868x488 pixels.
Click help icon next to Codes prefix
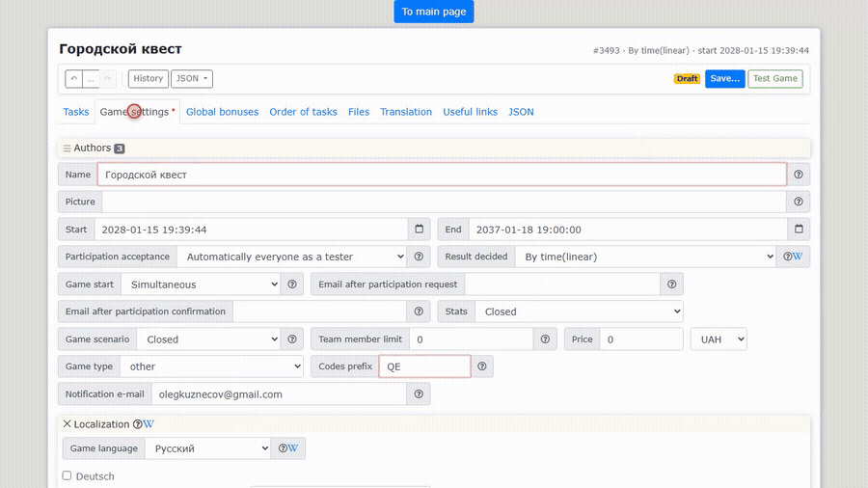click(x=482, y=366)
